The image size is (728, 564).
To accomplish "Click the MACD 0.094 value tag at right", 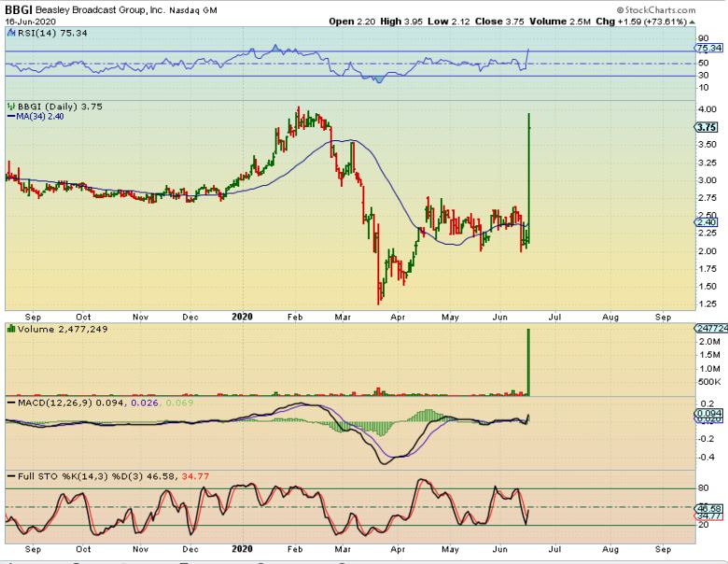I will (708, 413).
